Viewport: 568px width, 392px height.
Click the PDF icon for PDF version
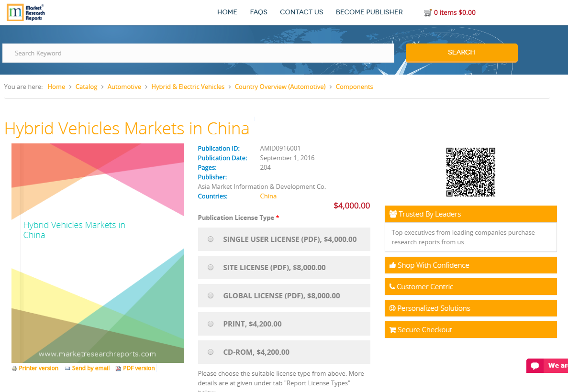point(118,369)
